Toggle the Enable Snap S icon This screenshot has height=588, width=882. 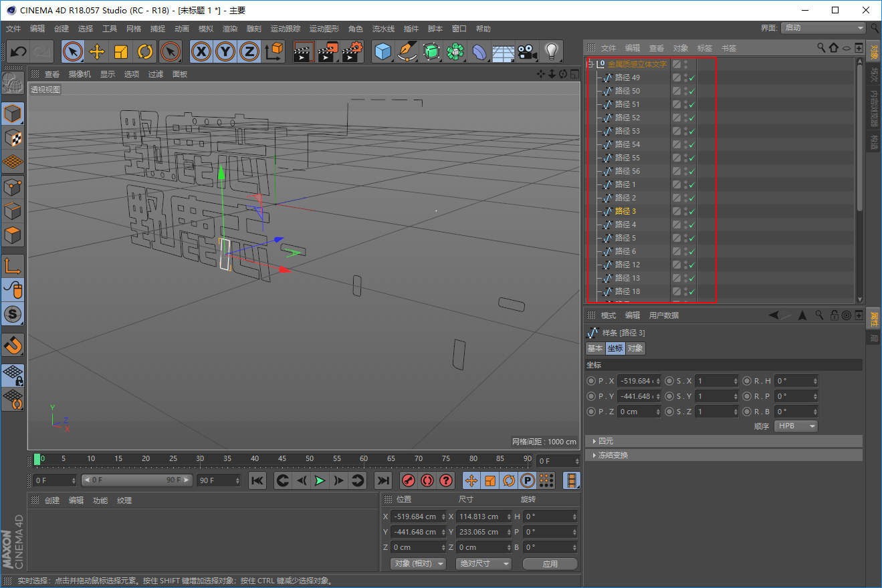(13, 313)
